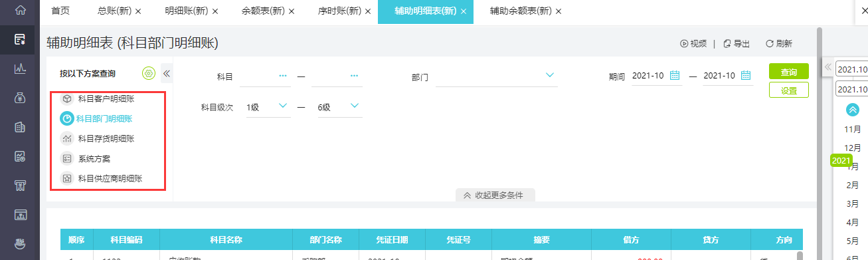Select 4月 in the period list
868x260 pixels.
853,222
